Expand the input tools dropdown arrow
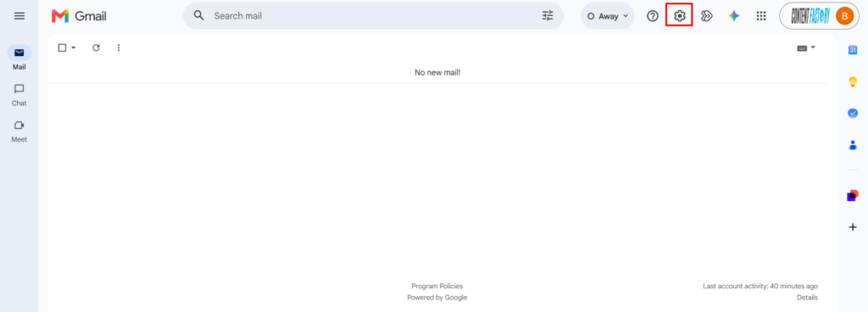The image size is (868, 312). click(x=813, y=47)
